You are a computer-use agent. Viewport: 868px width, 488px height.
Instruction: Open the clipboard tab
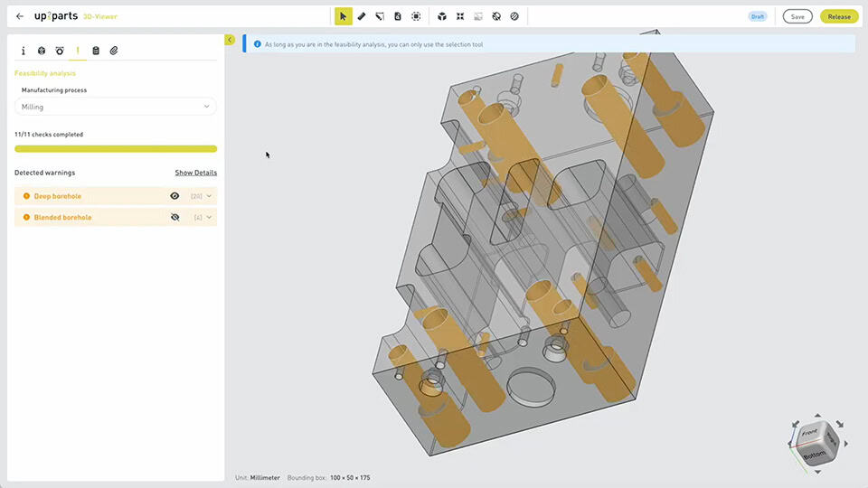pos(96,51)
